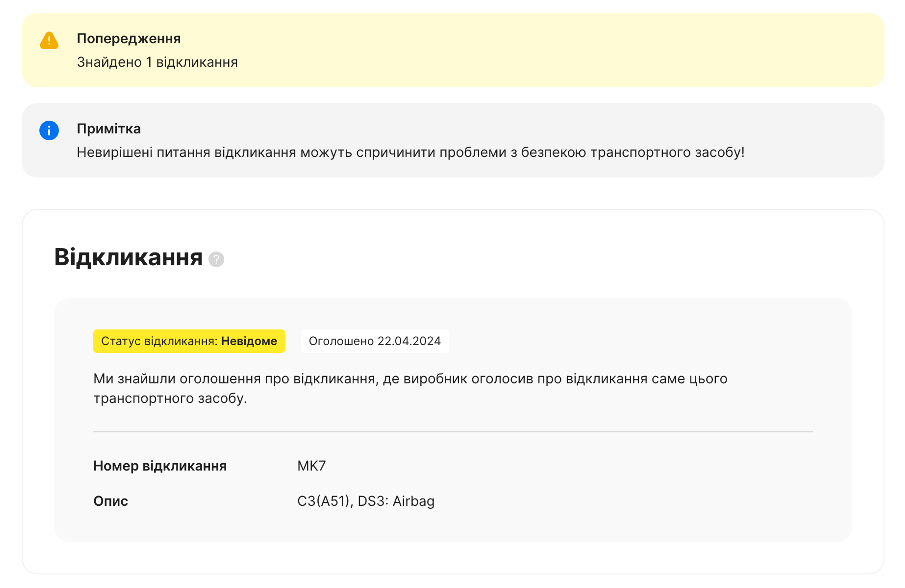
Task: Click the blue info circle icon
Action: click(49, 130)
